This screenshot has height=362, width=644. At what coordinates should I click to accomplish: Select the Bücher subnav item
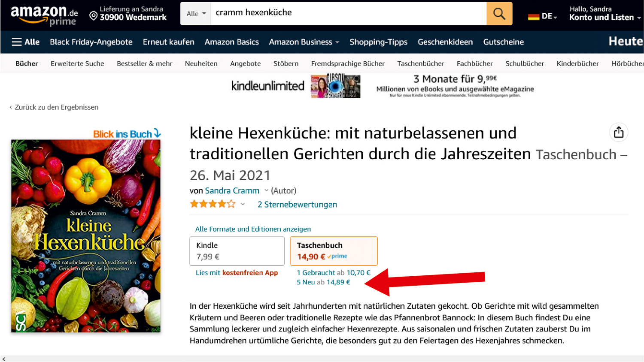(x=27, y=63)
